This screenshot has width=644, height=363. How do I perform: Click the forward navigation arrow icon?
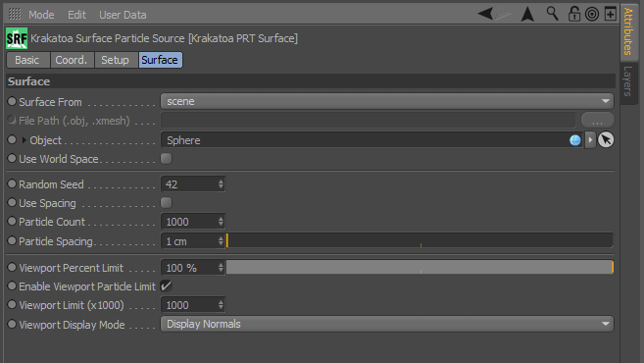[503, 14]
